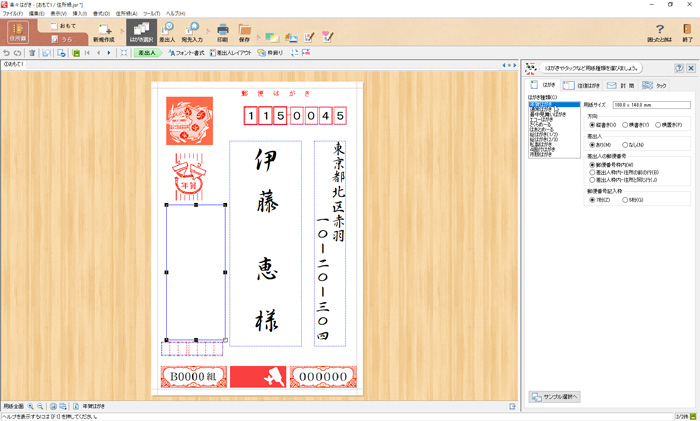Click the 宛先入力 address entry icon
This screenshot has height=421, width=700.
coord(192,33)
